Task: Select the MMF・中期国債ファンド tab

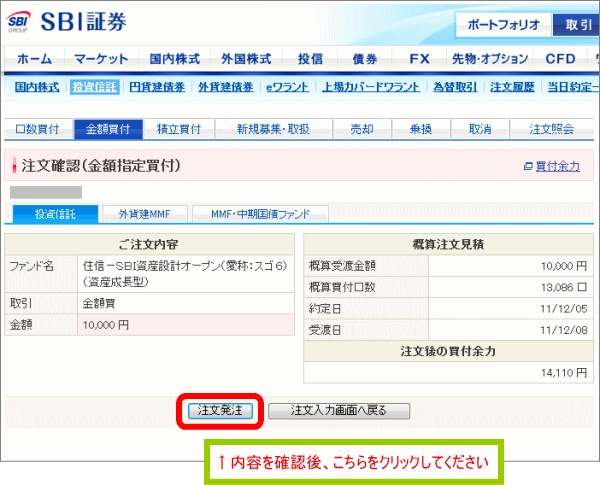Action: coord(261,214)
